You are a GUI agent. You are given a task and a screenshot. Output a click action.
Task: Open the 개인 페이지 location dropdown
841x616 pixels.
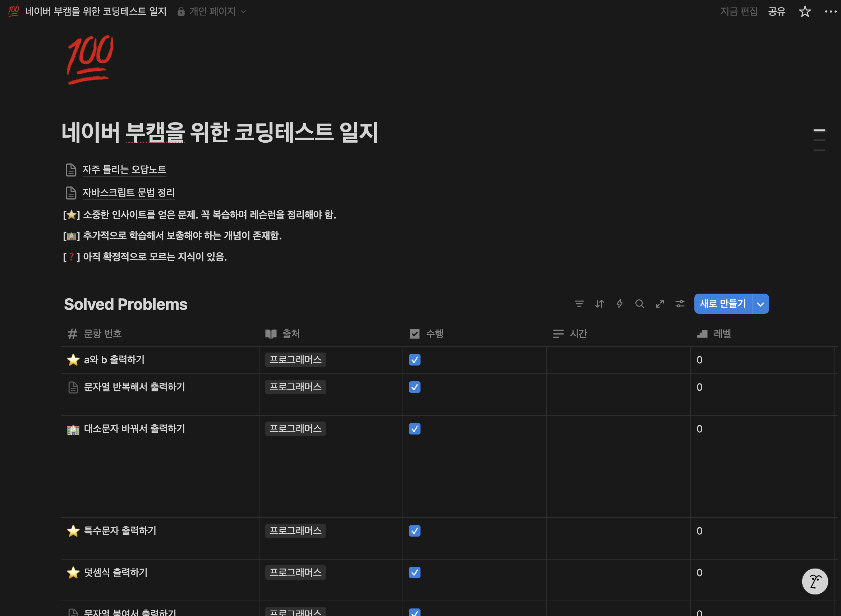[x=212, y=12]
